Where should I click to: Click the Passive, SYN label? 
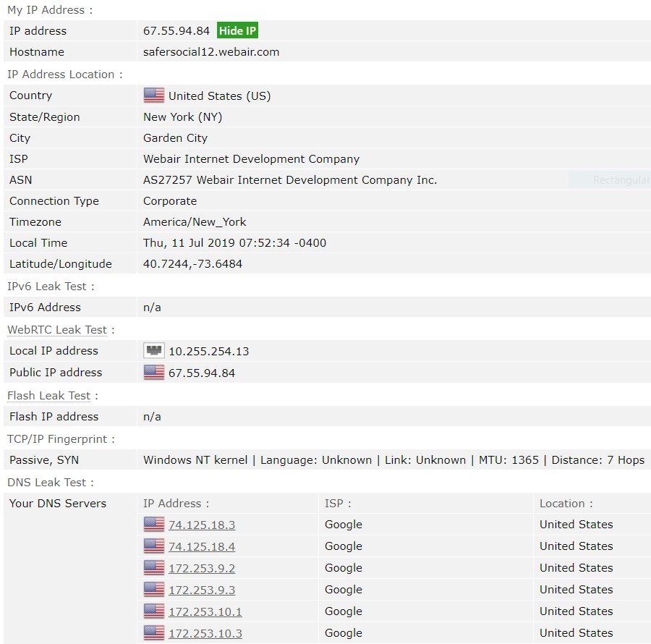44,460
